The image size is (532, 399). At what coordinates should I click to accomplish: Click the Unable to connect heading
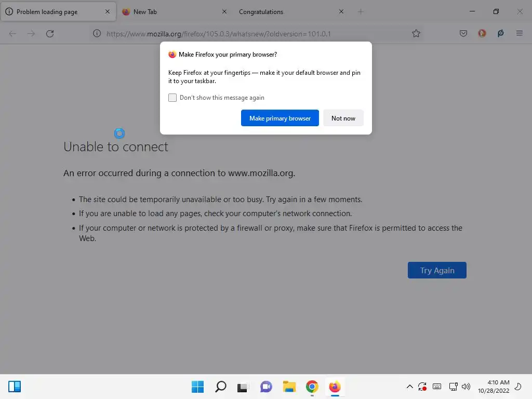(116, 147)
